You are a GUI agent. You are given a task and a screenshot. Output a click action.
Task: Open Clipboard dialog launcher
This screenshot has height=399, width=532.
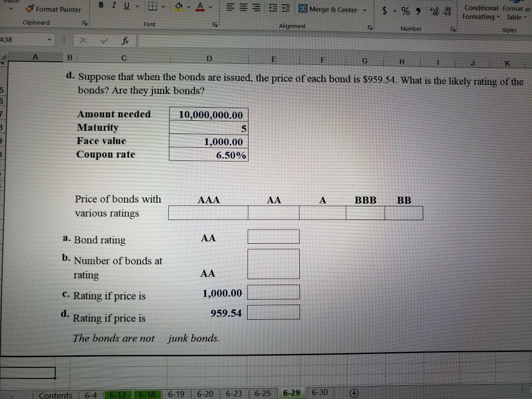85,23
